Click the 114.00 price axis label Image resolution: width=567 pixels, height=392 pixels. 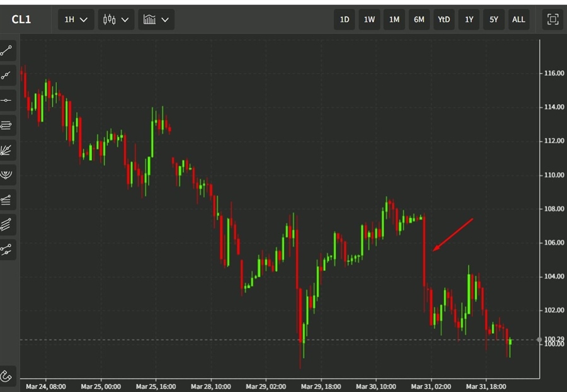pos(554,107)
